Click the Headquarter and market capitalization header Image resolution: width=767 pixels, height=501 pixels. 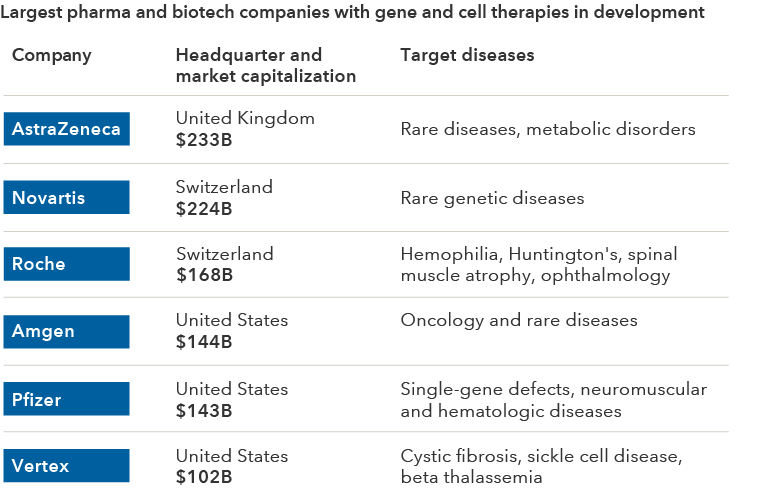(x=265, y=65)
